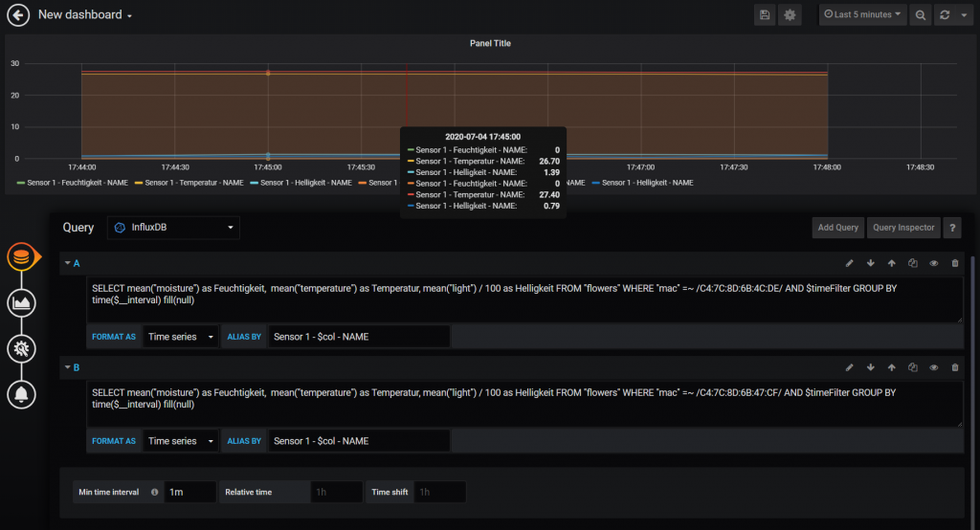Click the zoom out magnifier icon

(920, 15)
